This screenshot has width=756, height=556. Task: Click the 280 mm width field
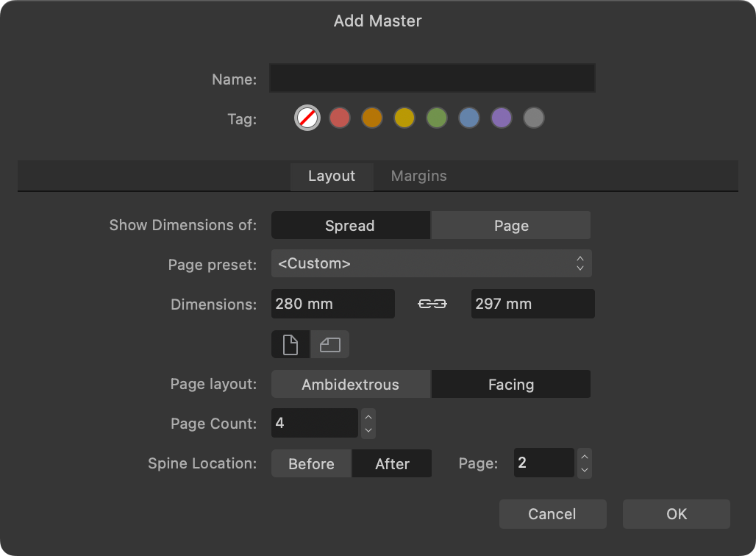coord(333,304)
